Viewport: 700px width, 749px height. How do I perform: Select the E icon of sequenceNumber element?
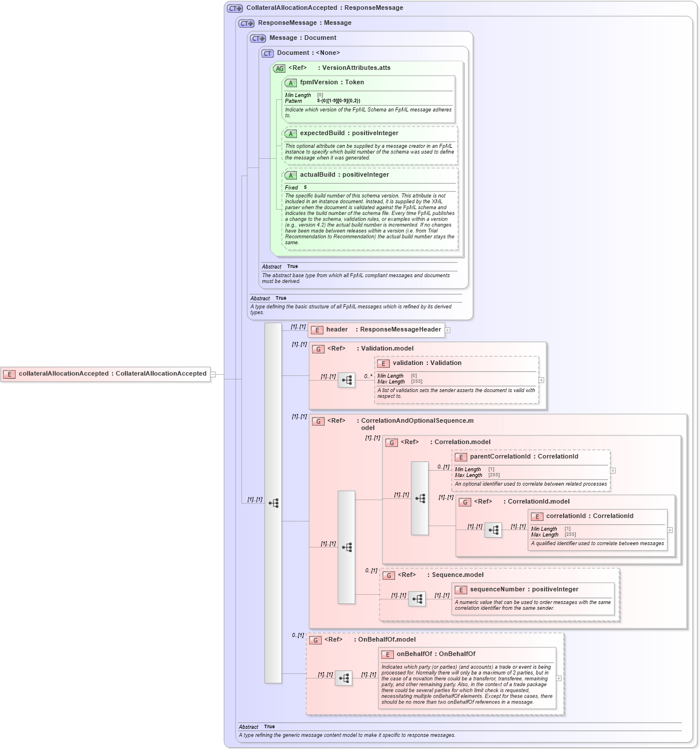460,589
